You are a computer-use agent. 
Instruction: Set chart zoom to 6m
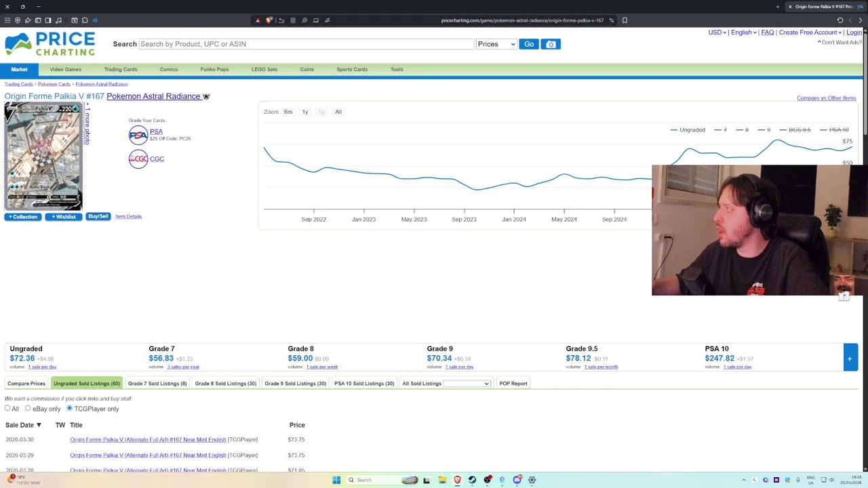[x=288, y=112]
